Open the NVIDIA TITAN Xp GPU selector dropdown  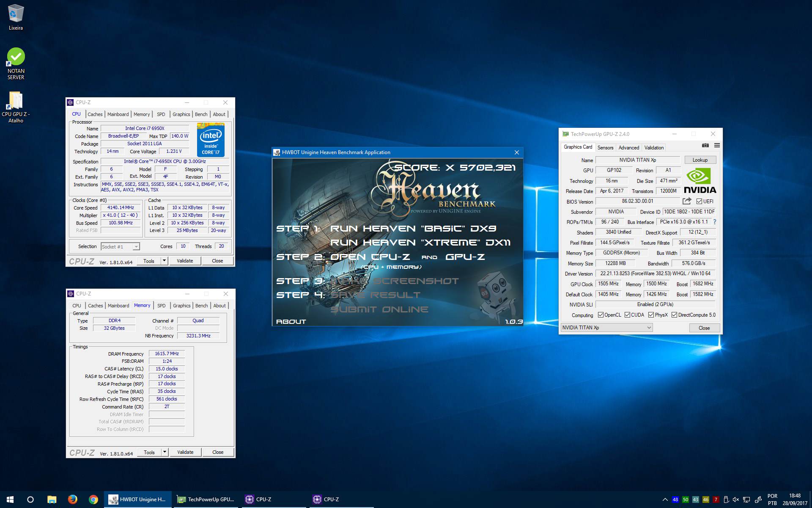(x=606, y=328)
